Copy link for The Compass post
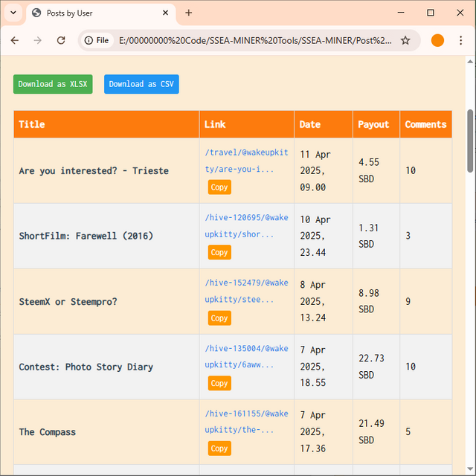The image size is (476, 476). 219,448
